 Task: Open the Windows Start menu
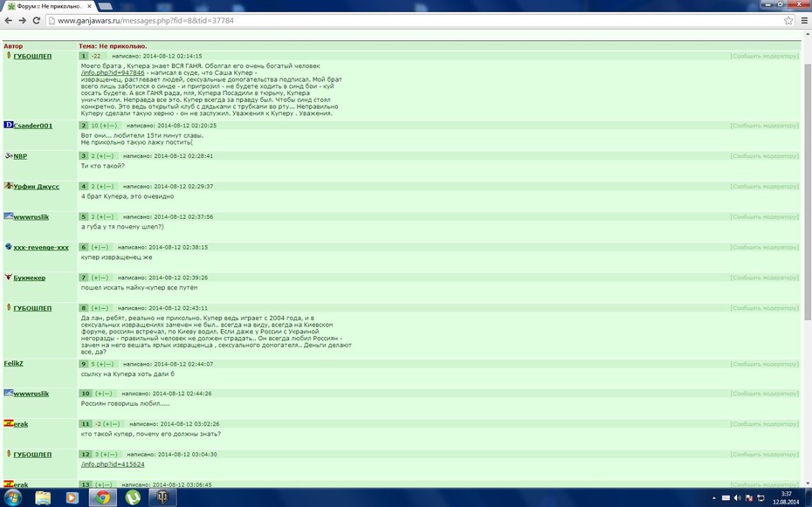(x=13, y=497)
